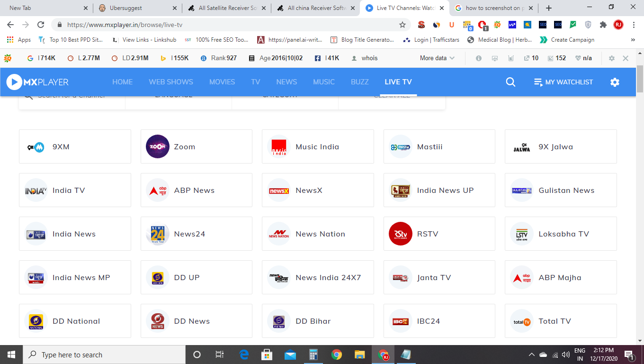Open the Chrome Extensions puzzle icon
Viewport: 644px width, 364px height.
coord(603,25)
